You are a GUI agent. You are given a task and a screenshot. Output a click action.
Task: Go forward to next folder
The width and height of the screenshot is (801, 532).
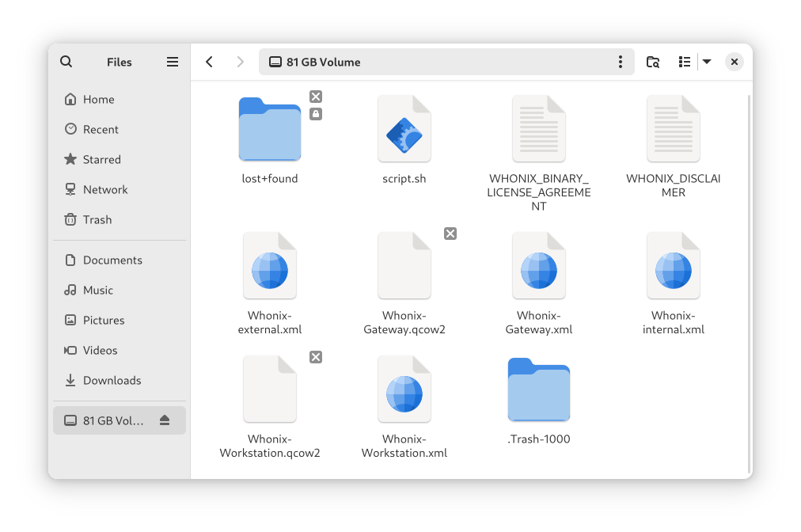pyautogui.click(x=240, y=62)
